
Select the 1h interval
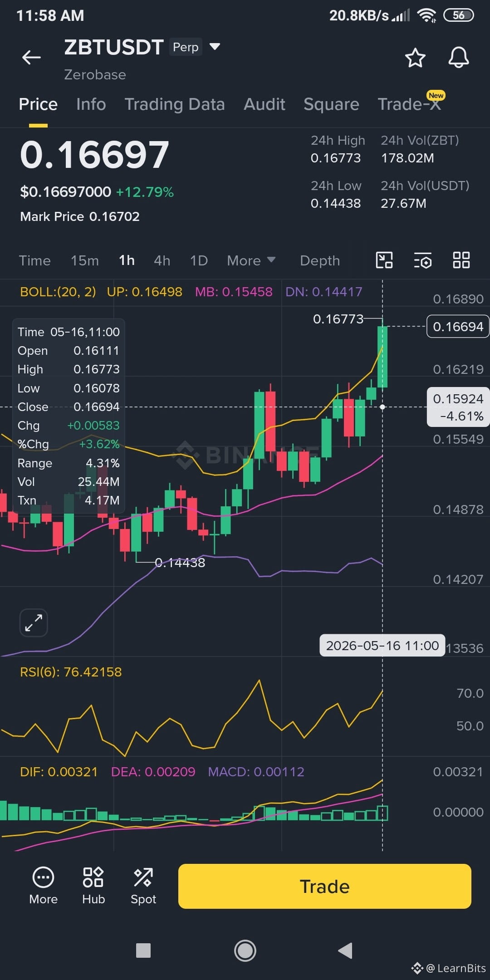click(x=127, y=260)
